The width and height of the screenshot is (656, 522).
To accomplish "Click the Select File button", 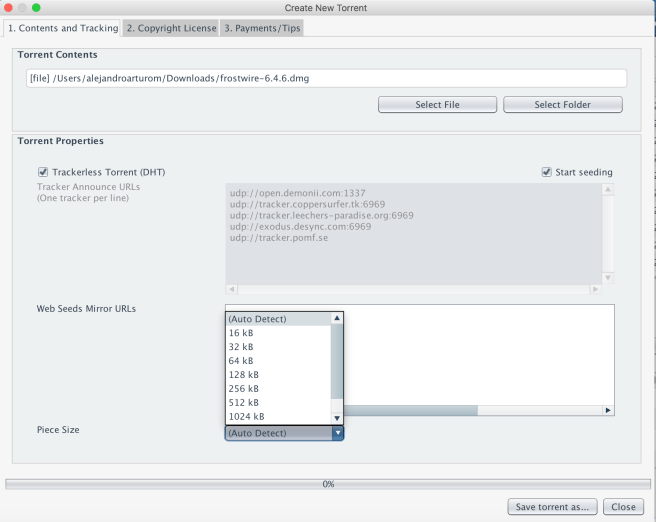I will point(437,105).
